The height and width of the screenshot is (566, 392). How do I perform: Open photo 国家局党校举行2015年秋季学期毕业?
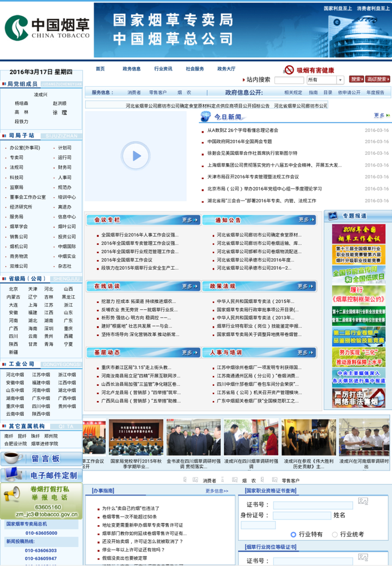pyautogui.click(x=136, y=437)
